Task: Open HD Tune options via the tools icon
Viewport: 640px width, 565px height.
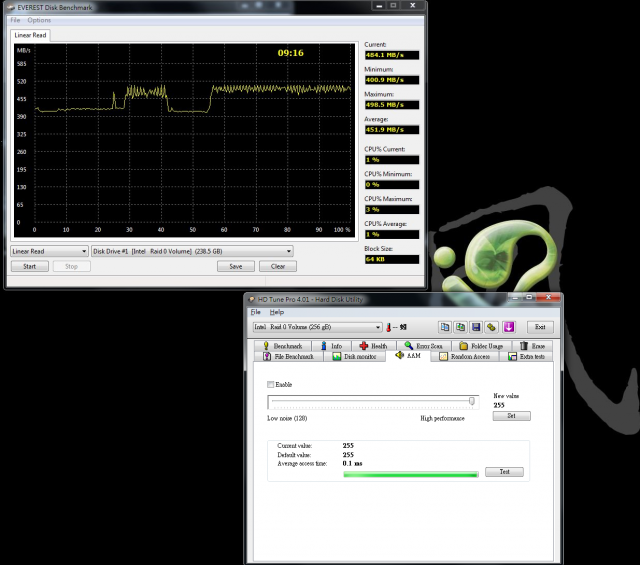Action: coord(491,327)
